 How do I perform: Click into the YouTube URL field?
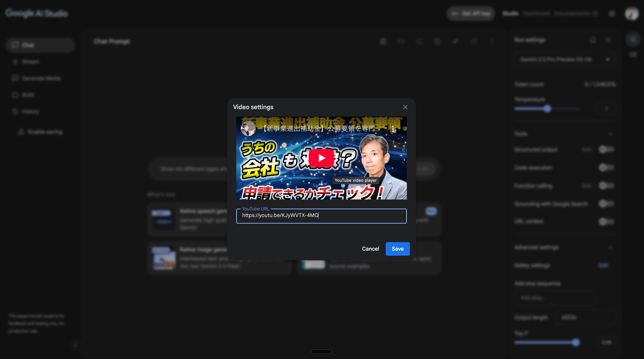pos(321,216)
